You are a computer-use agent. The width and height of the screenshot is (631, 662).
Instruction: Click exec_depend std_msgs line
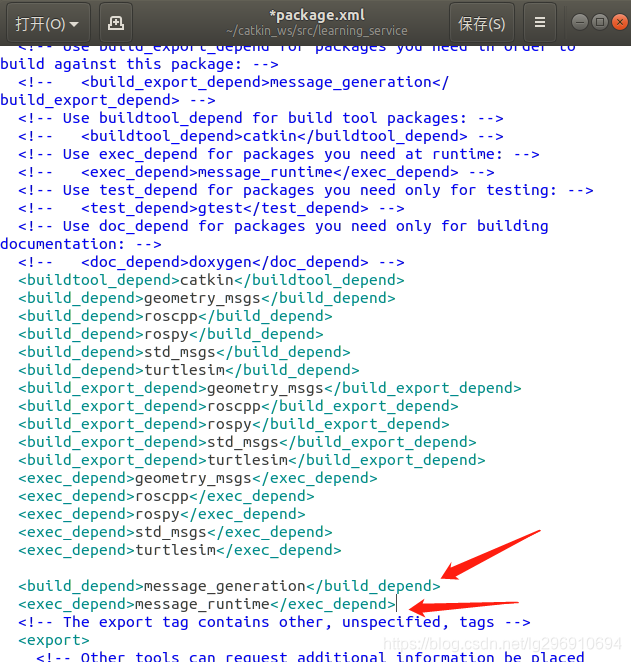[x=175, y=532]
